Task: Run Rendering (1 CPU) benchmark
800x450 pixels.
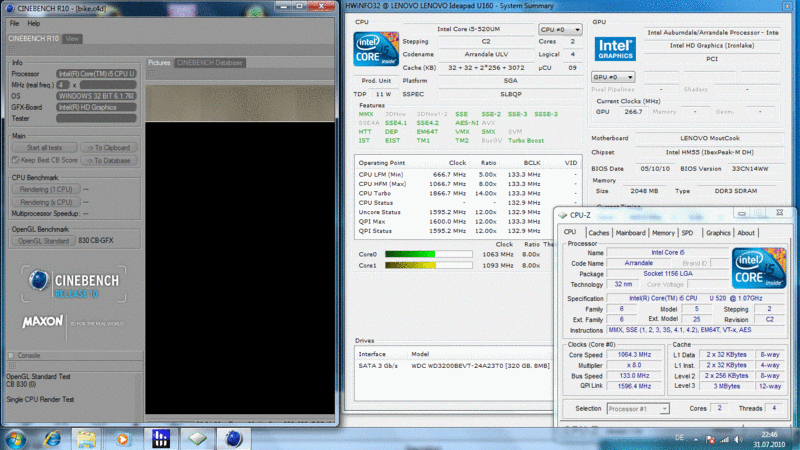Action: (x=46, y=189)
